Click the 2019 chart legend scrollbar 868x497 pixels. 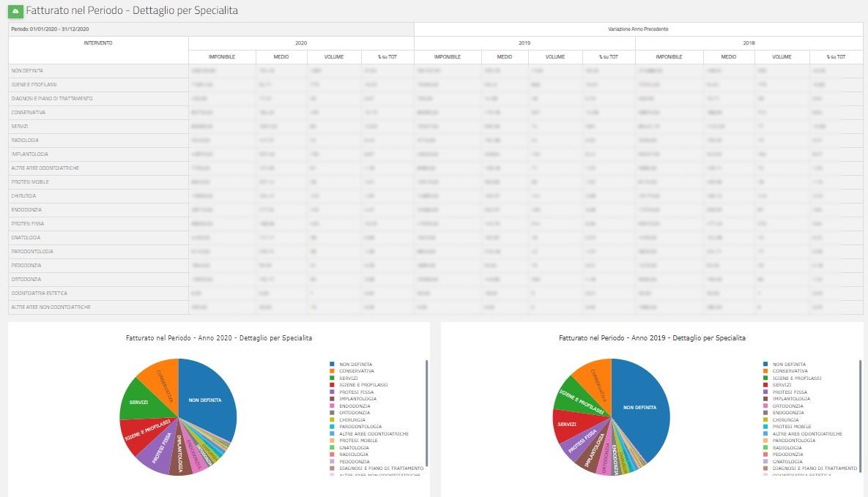click(x=861, y=414)
